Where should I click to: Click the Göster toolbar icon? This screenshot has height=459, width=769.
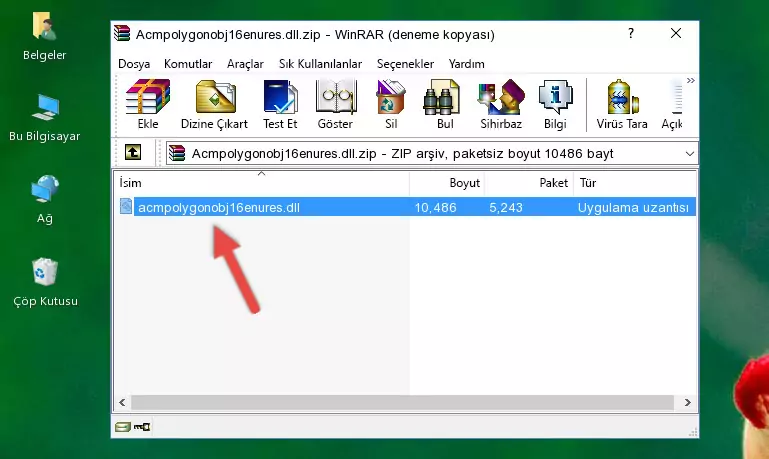tap(335, 104)
